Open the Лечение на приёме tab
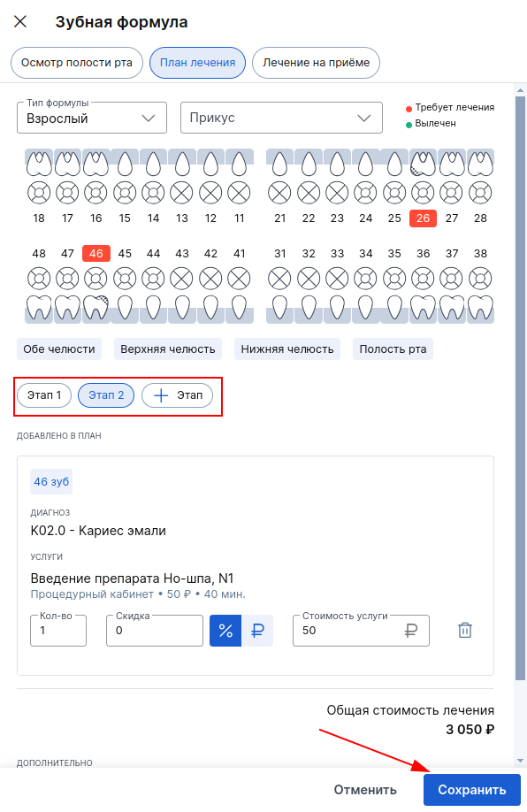The width and height of the screenshot is (527, 812). [x=316, y=63]
